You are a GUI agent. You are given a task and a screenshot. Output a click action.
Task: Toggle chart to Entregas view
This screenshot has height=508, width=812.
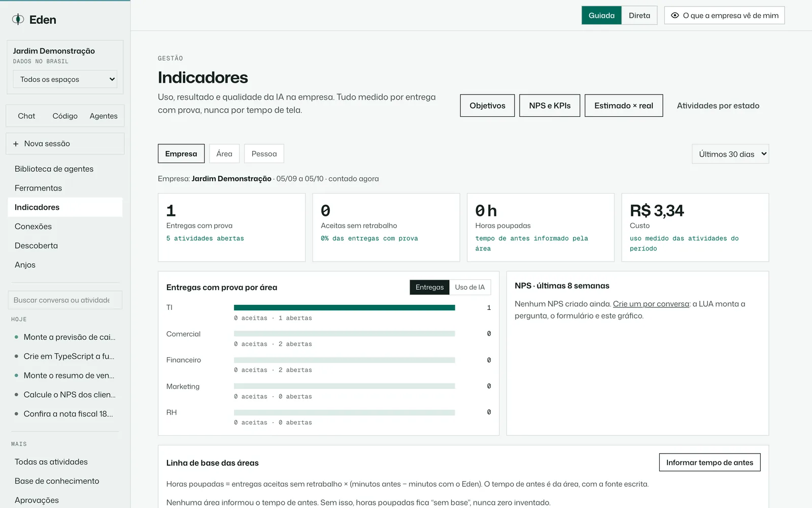pyautogui.click(x=429, y=287)
